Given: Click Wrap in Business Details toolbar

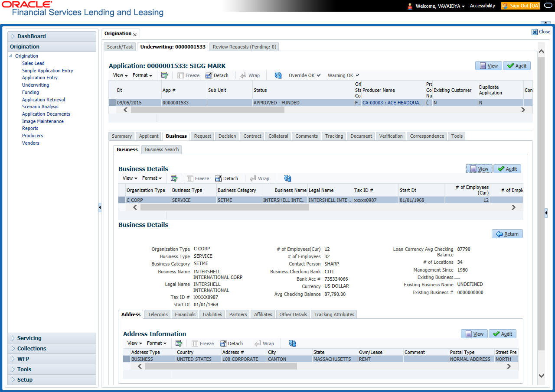Looking at the screenshot, I should click(260, 178).
